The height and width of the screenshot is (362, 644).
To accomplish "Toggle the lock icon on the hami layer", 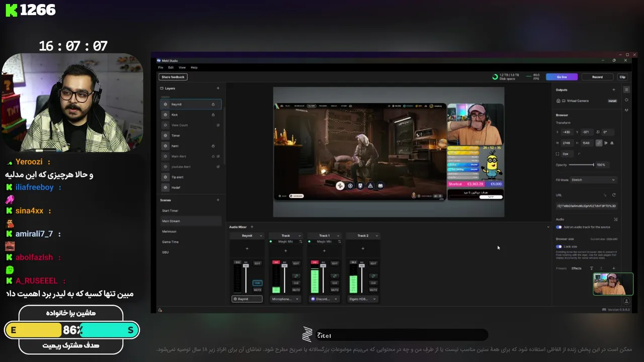I will (213, 146).
